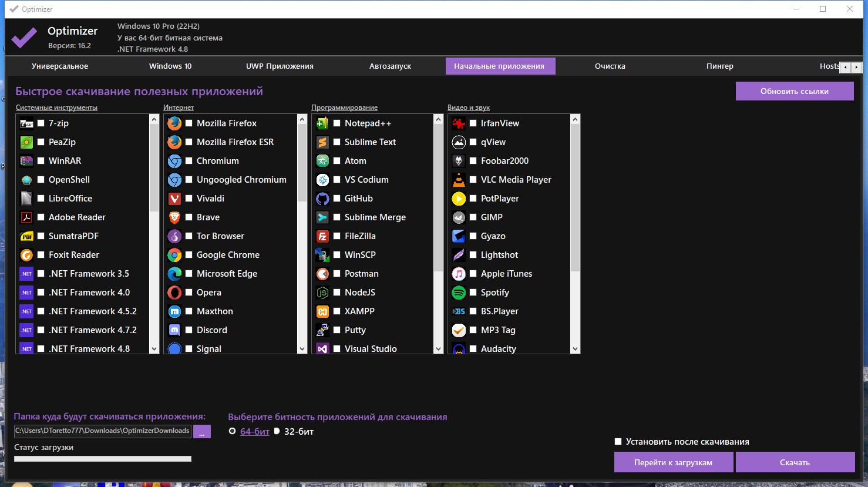
Task: Click Internet list scroll-down arrow
Action: coord(302,349)
